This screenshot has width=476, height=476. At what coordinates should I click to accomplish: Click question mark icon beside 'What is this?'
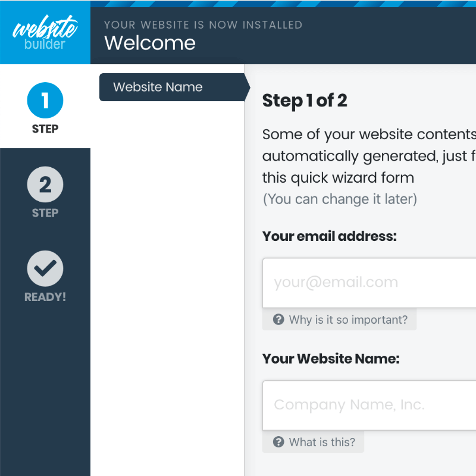(x=278, y=442)
